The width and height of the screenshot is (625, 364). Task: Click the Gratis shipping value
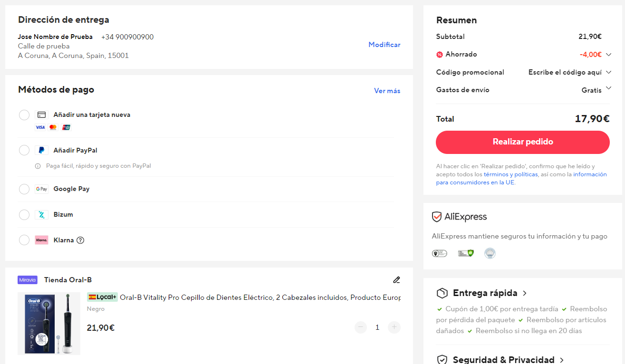tap(592, 90)
